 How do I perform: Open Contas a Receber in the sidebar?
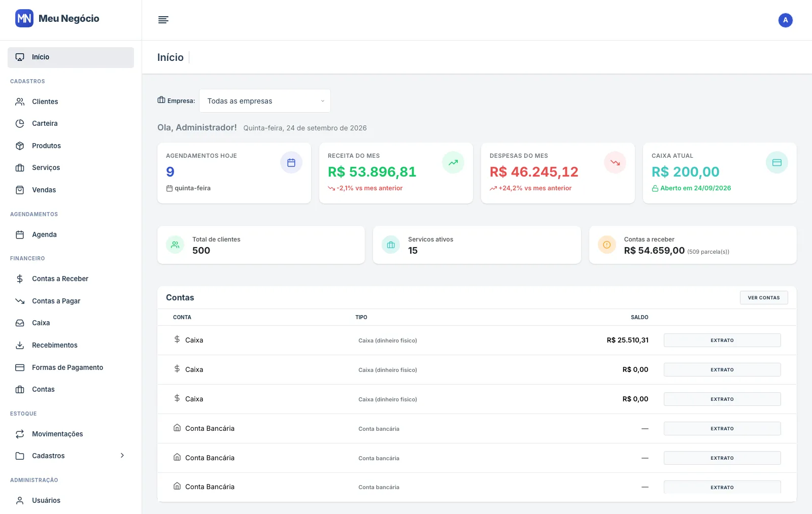click(71, 279)
